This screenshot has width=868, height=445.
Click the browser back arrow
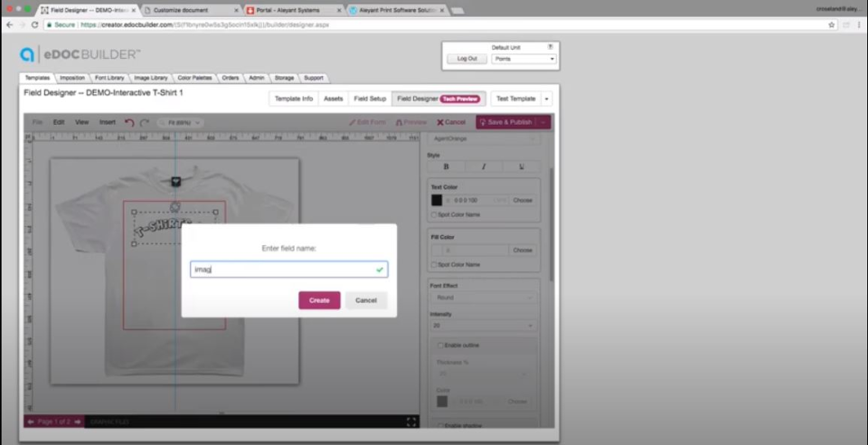[x=9, y=25]
